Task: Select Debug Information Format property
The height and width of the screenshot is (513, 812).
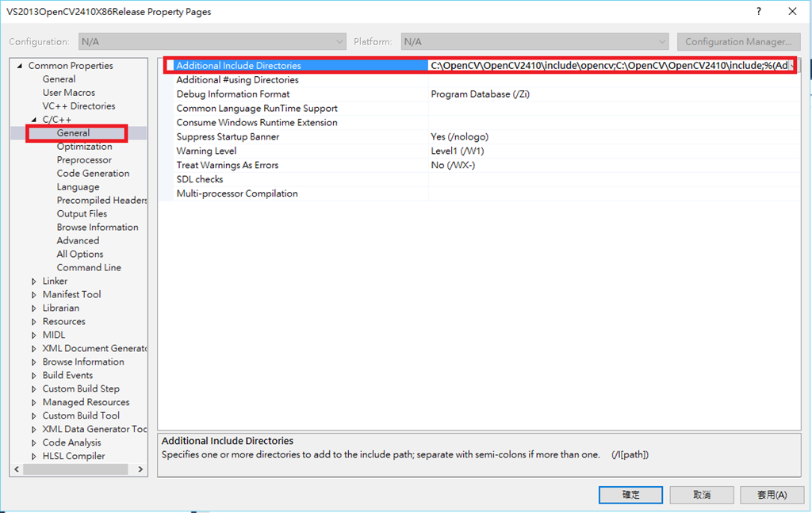Action: pos(233,94)
